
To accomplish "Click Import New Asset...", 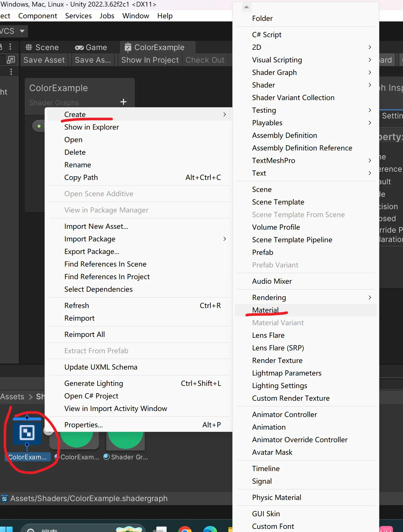I will [139, 226].
